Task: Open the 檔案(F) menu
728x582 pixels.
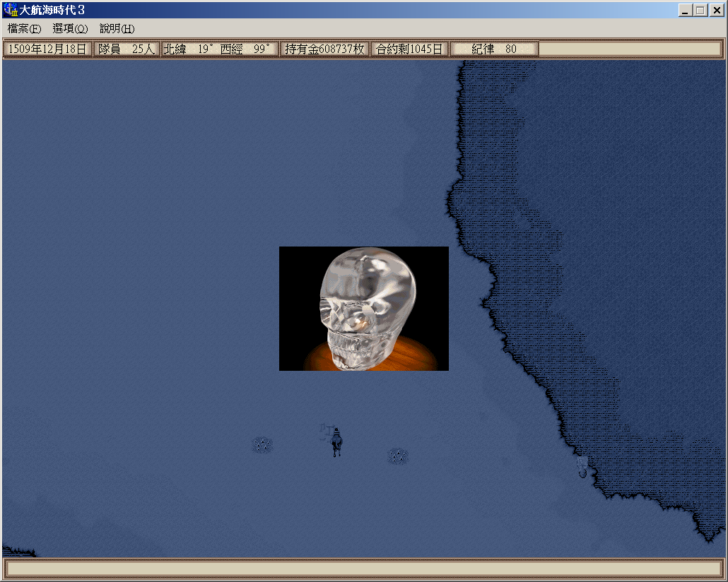Action: 24,29
